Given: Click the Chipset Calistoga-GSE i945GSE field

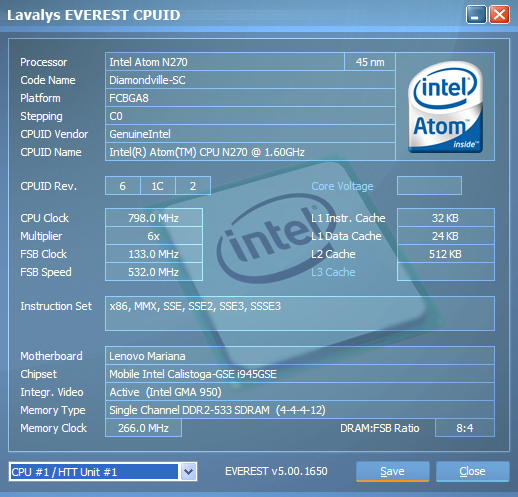Looking at the screenshot, I should [300, 374].
